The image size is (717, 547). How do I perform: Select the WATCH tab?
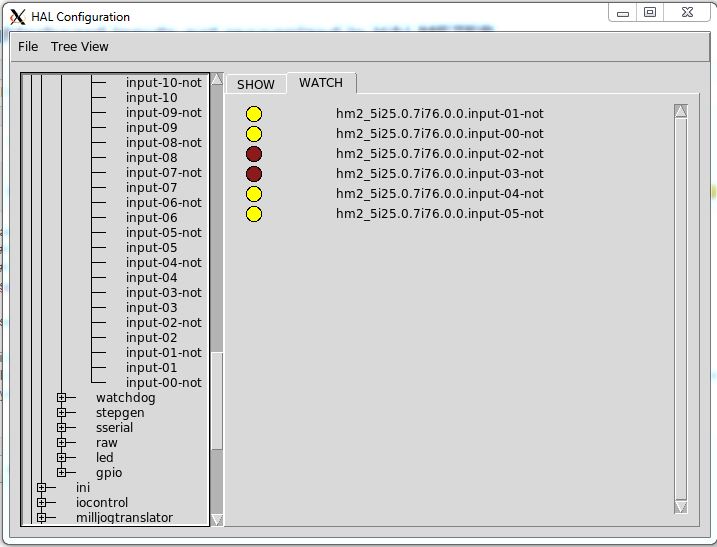click(321, 83)
